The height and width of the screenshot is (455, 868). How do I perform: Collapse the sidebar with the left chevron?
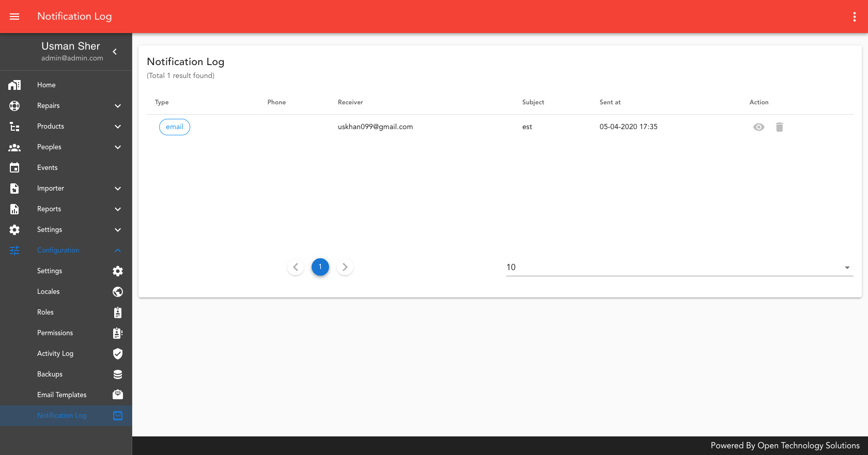[x=115, y=52]
